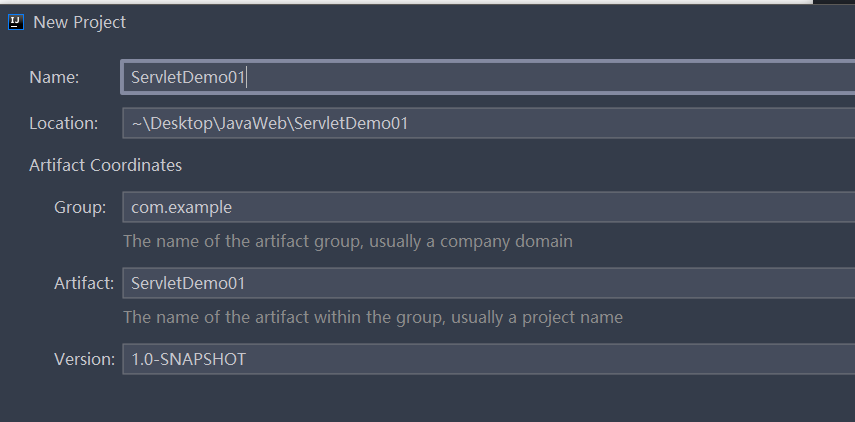Click the Artifact Coordinates section heading
The height and width of the screenshot is (422, 855).
coord(105,165)
